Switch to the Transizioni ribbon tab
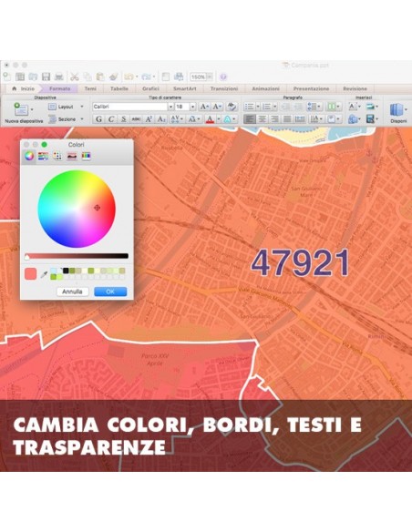This screenshot has height=532, width=412. point(224,88)
